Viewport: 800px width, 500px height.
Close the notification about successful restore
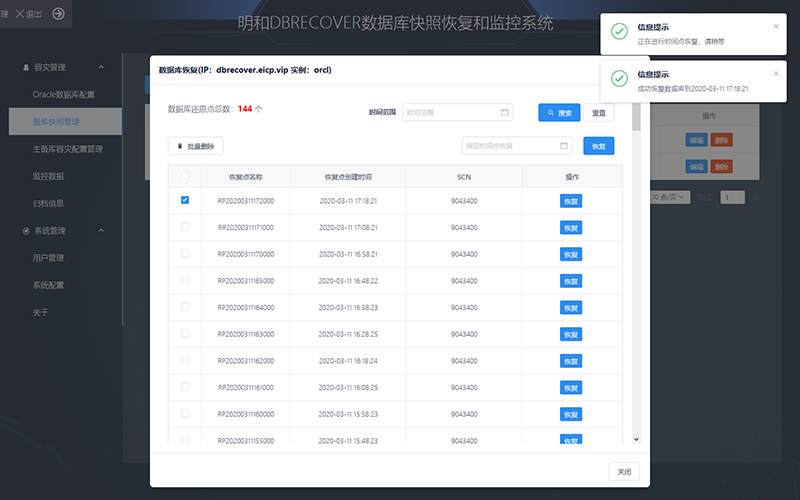pos(776,73)
